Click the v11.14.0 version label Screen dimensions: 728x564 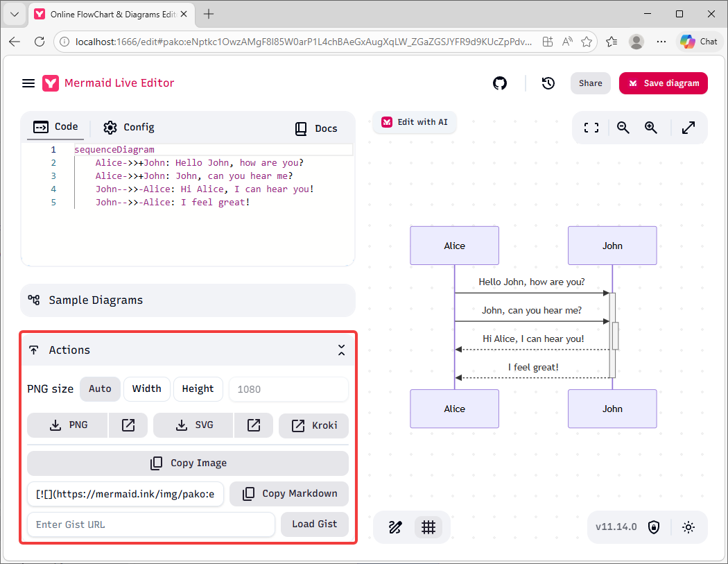point(616,527)
